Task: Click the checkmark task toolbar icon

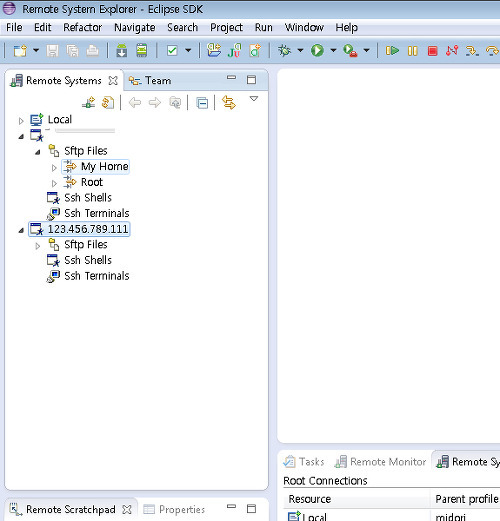Action: click(x=172, y=51)
